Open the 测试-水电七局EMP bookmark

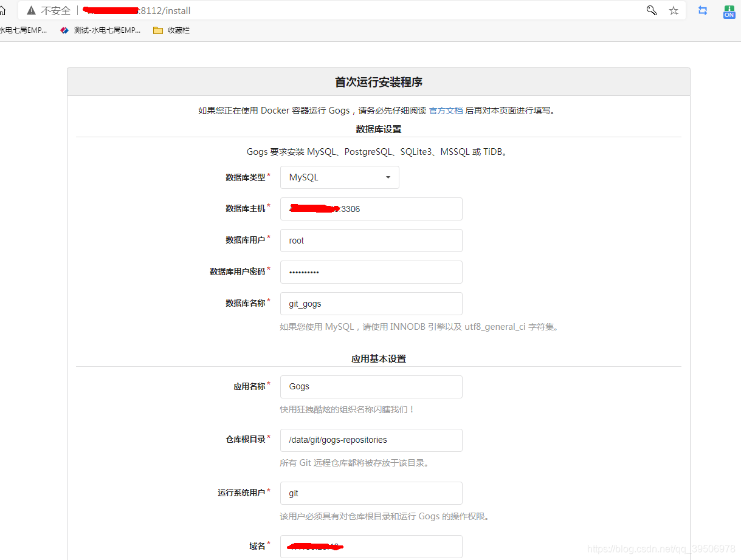click(x=101, y=30)
